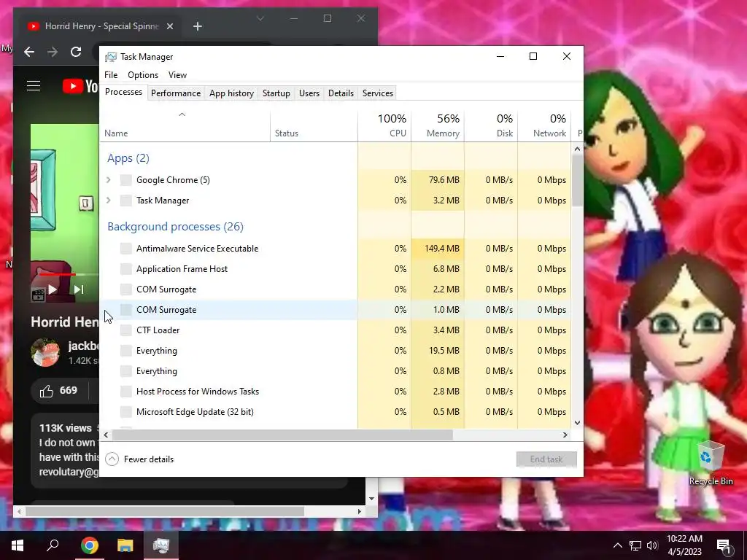Open the network status tray icon

[635, 545]
